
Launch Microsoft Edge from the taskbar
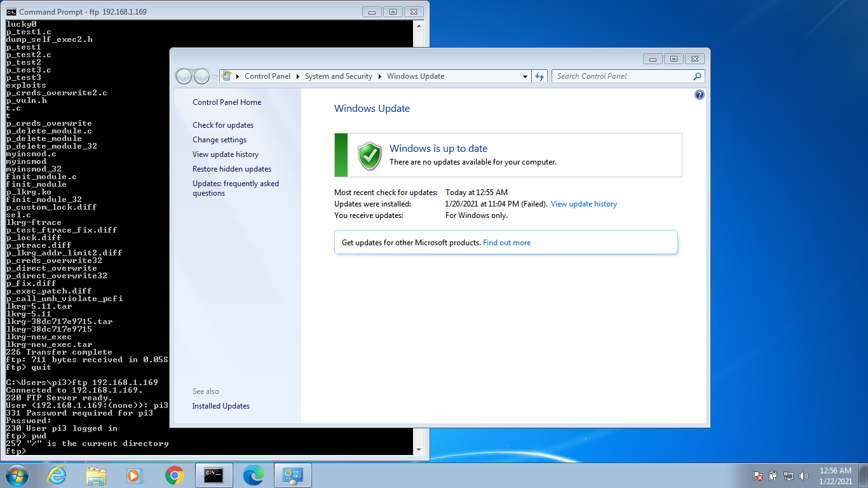[x=253, y=475]
